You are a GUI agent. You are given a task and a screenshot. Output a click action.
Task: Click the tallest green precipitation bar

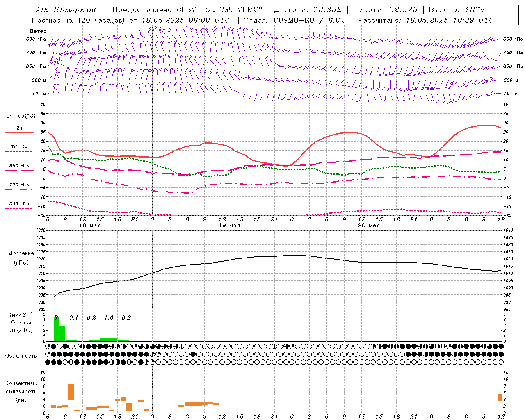(x=57, y=329)
